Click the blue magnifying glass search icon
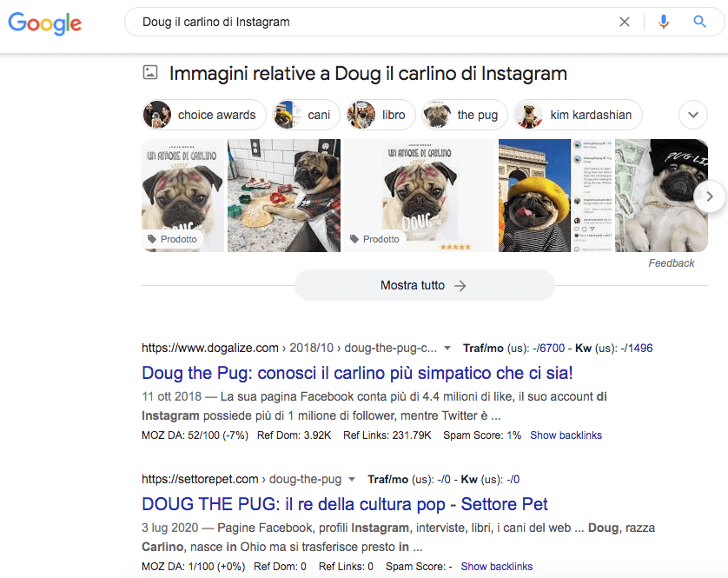Screen dimensions: 728x578 [699, 22]
